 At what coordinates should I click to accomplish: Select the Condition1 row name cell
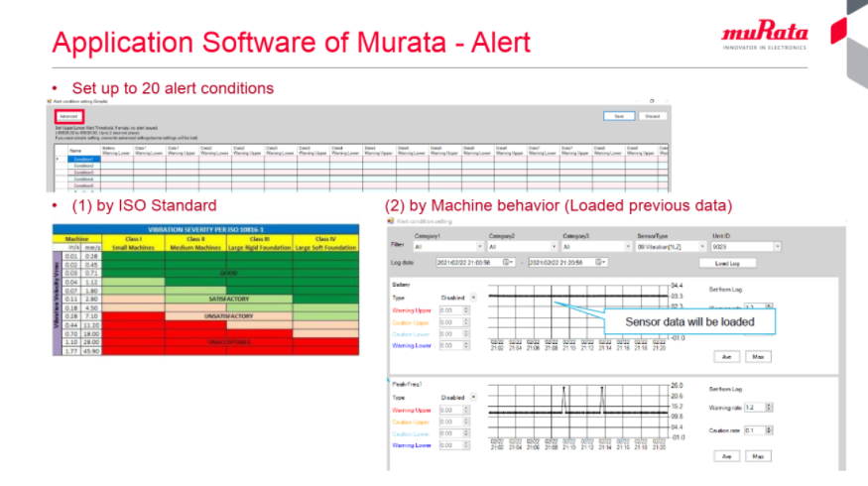[84, 160]
